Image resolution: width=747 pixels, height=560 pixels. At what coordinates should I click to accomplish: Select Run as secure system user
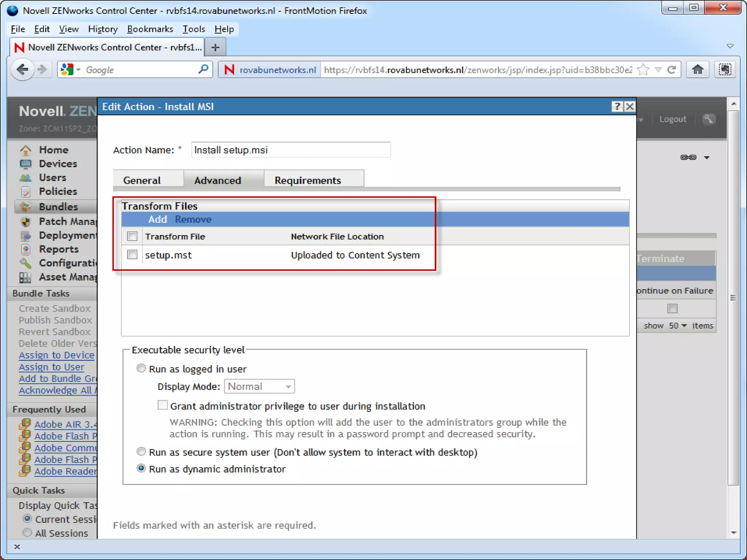click(141, 451)
